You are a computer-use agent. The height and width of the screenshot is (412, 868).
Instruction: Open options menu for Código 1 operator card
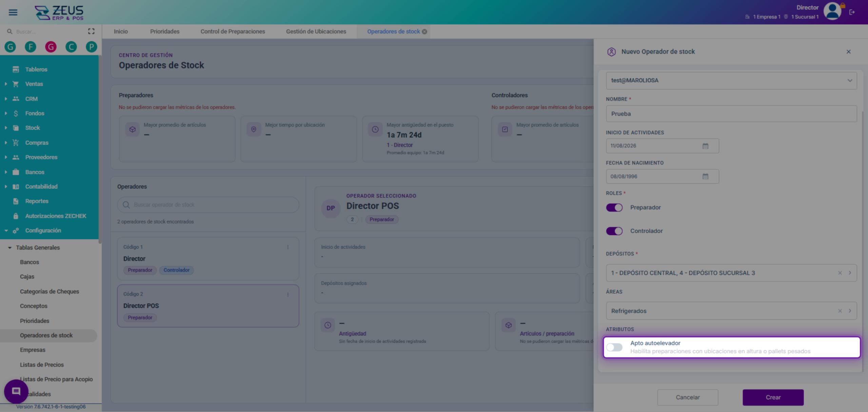tap(288, 247)
